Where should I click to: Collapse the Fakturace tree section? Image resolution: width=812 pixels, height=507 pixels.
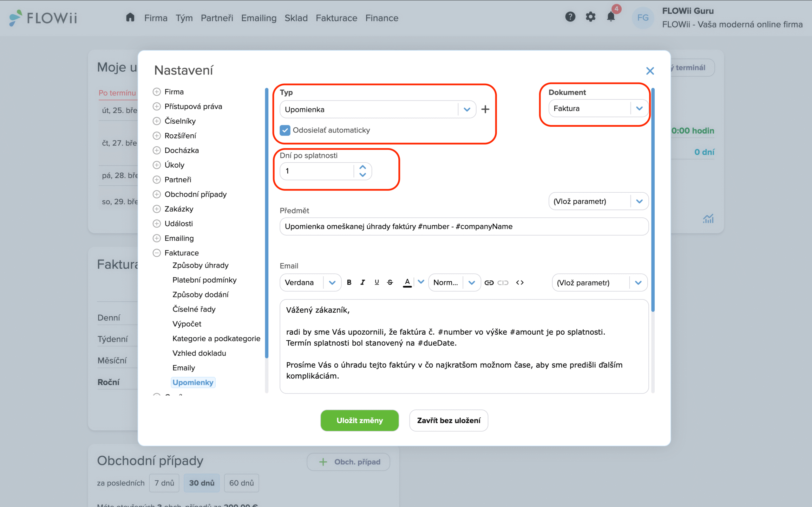tap(157, 253)
